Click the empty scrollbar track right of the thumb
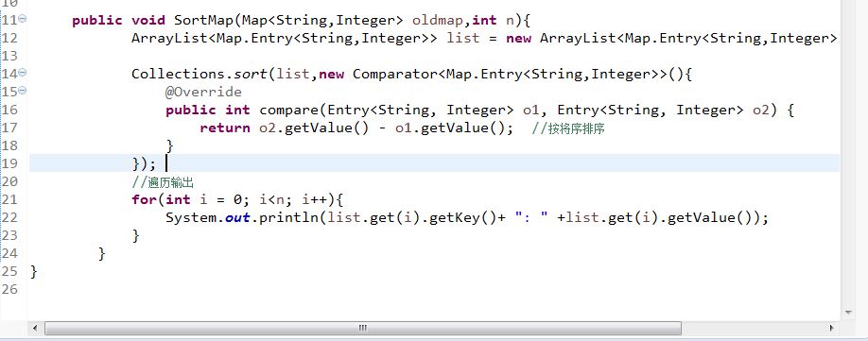 (x=753, y=328)
